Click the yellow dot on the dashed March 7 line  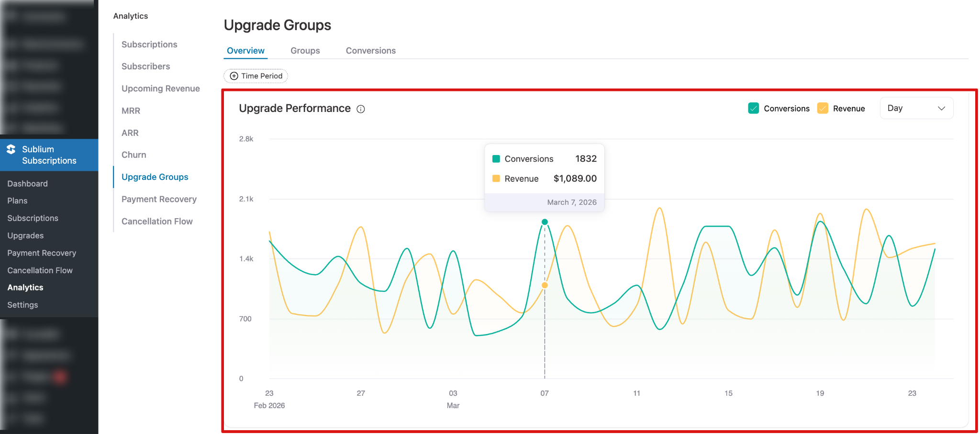tap(544, 285)
